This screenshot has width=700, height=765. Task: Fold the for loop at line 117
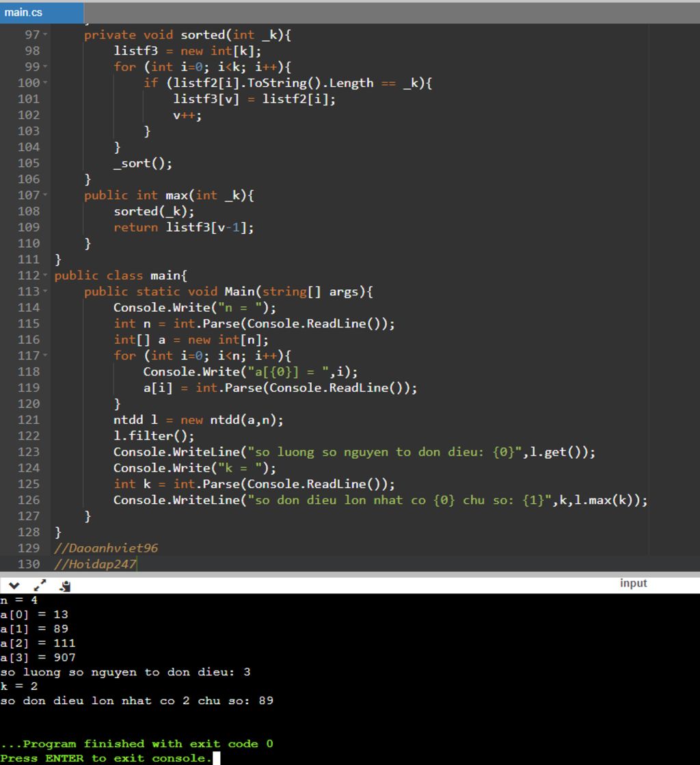(45, 355)
